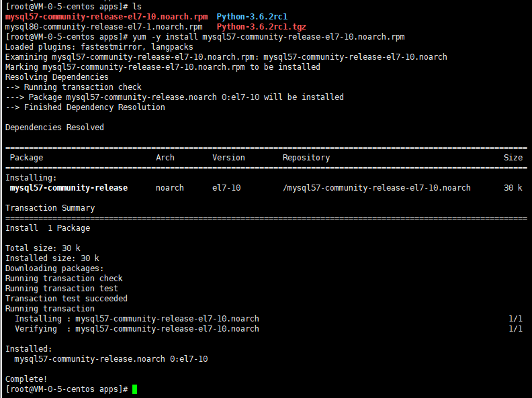Click 'Install 1 Package' line
This screenshot has height=398, width=532.
point(48,228)
